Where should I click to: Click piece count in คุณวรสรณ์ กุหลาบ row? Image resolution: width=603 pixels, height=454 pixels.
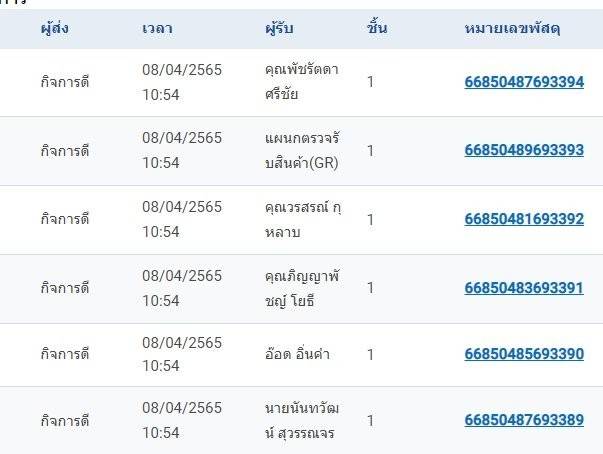[370, 219]
